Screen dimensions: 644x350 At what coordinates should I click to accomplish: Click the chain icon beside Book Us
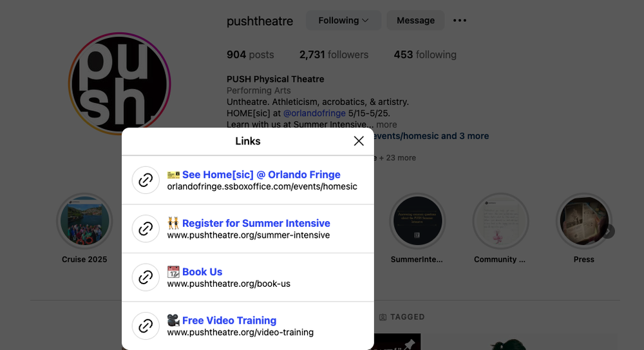click(x=146, y=277)
